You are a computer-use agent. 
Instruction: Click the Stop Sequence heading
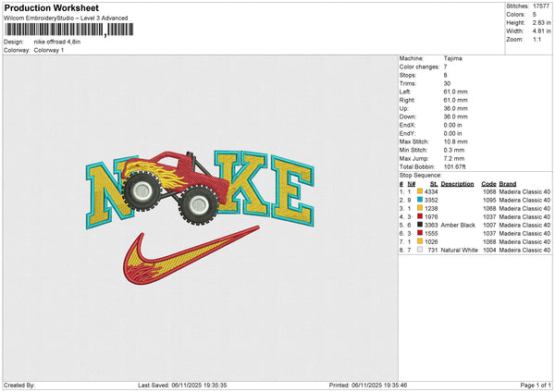[420, 172]
